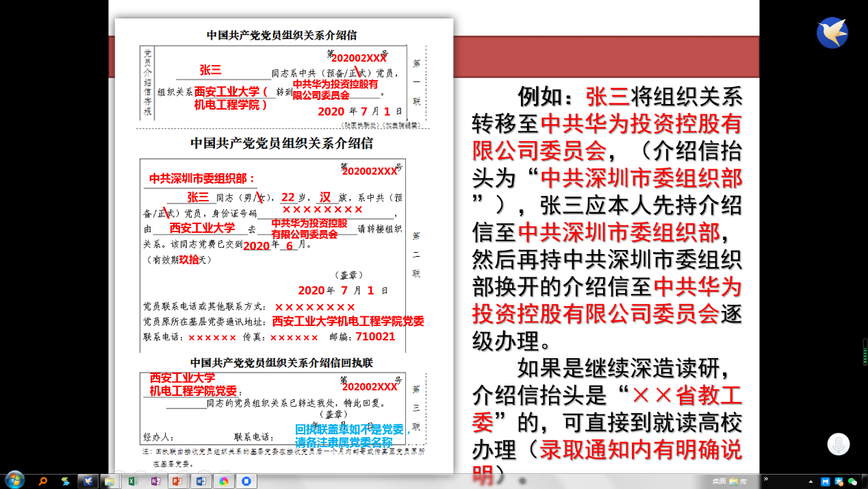Open the 库 library toolbar folder
Viewport: 868px width, 489px height.
tap(739, 481)
